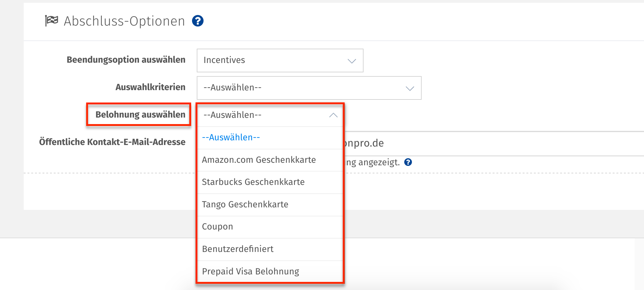This screenshot has width=644, height=290.
Task: Click the flag icon beside Abschluss-Optionen
Action: pos(52,20)
